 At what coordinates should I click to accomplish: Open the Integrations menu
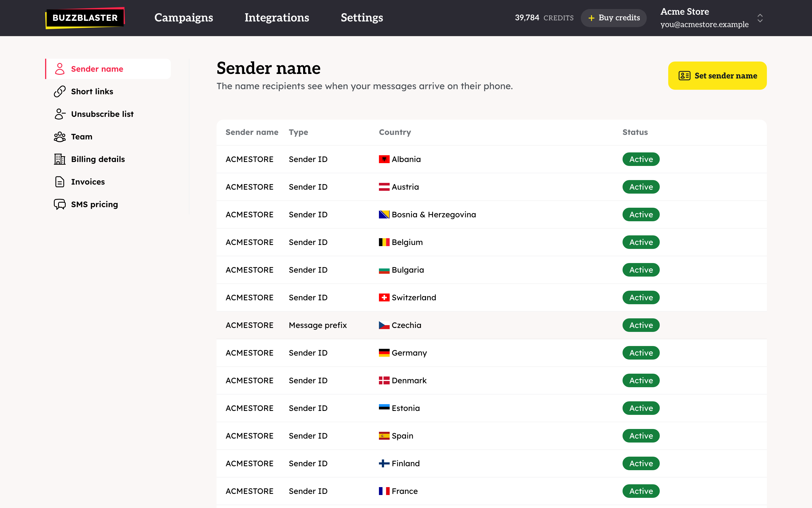[x=277, y=17]
